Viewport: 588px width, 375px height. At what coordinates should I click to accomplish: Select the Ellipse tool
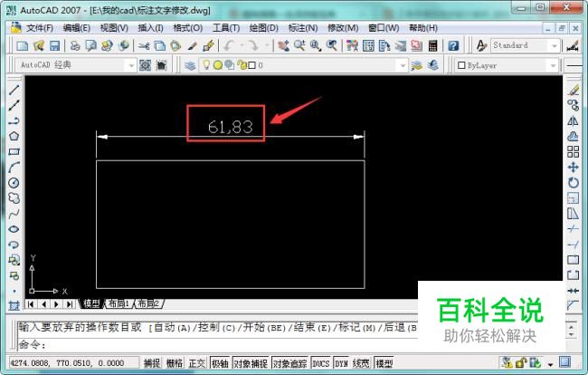pos(14,229)
